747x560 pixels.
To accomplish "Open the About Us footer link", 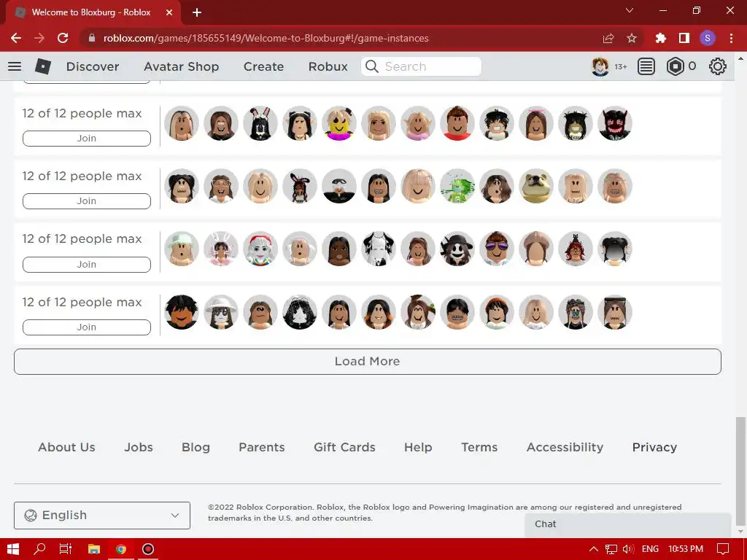I will point(66,447).
